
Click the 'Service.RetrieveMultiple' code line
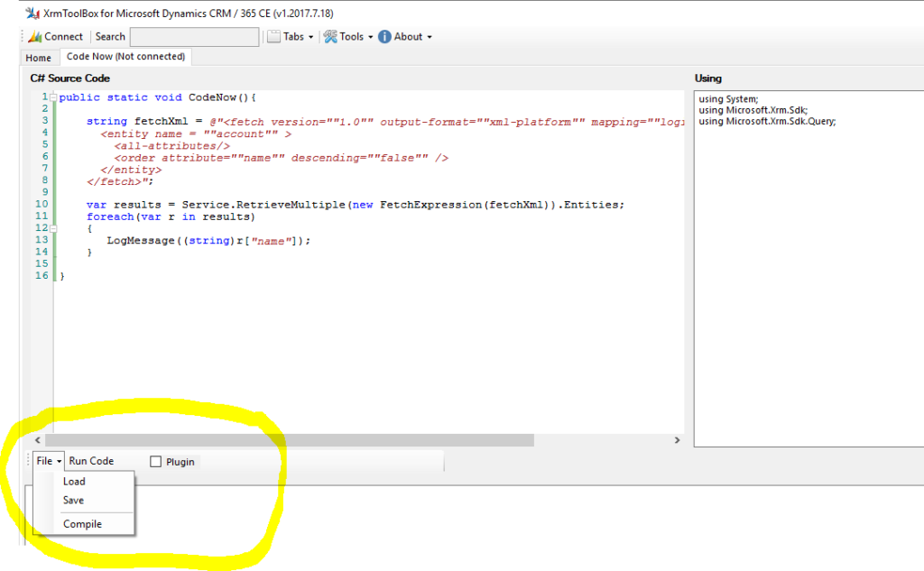point(356,205)
